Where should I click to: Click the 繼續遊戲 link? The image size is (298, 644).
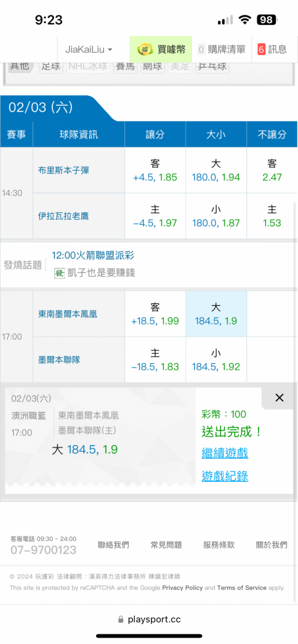(224, 453)
